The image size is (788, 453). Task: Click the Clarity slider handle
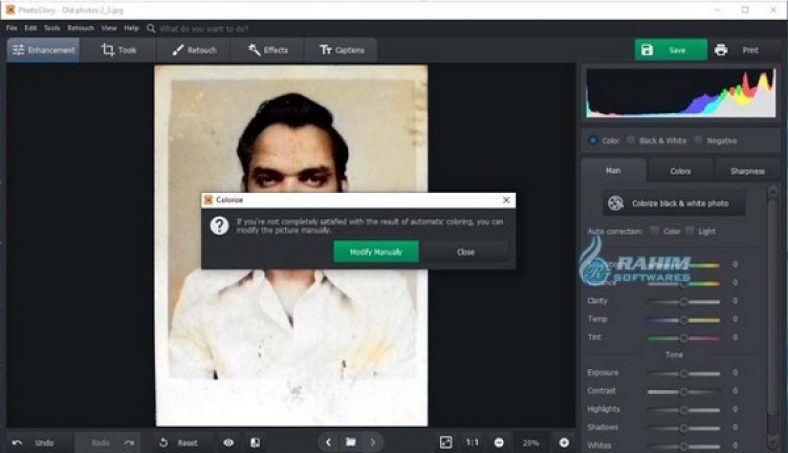pos(683,302)
